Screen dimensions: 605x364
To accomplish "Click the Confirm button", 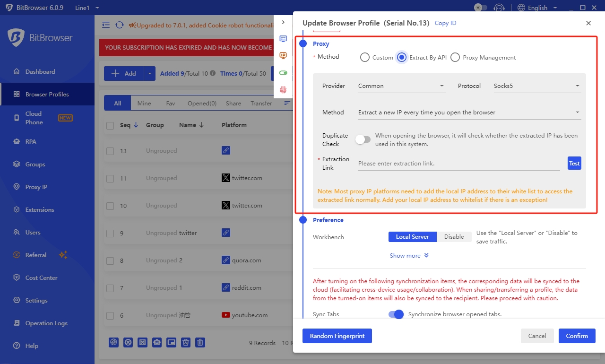I will pos(577,336).
